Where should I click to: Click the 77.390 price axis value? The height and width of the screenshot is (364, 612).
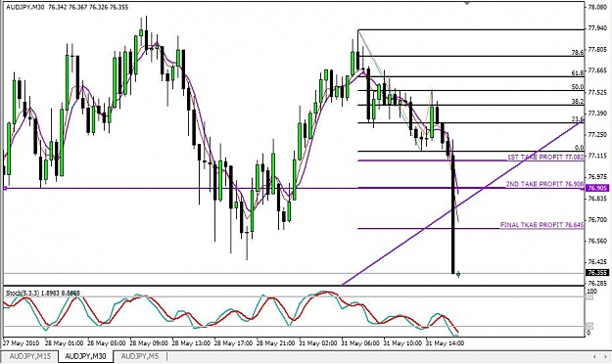[597, 114]
